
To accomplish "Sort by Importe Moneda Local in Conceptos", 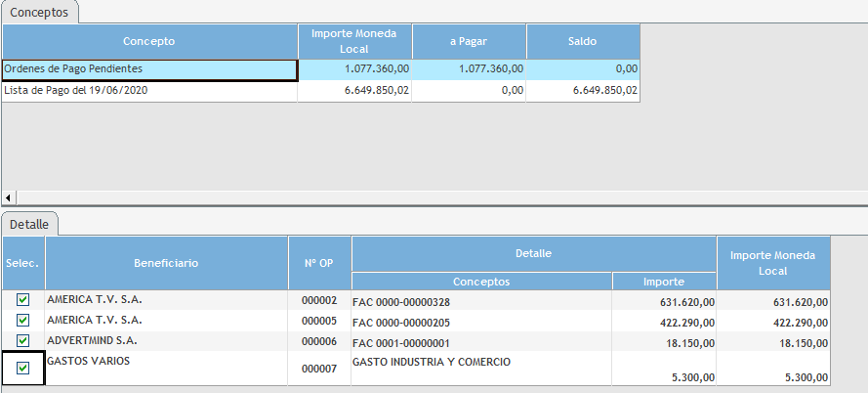I will point(354,41).
